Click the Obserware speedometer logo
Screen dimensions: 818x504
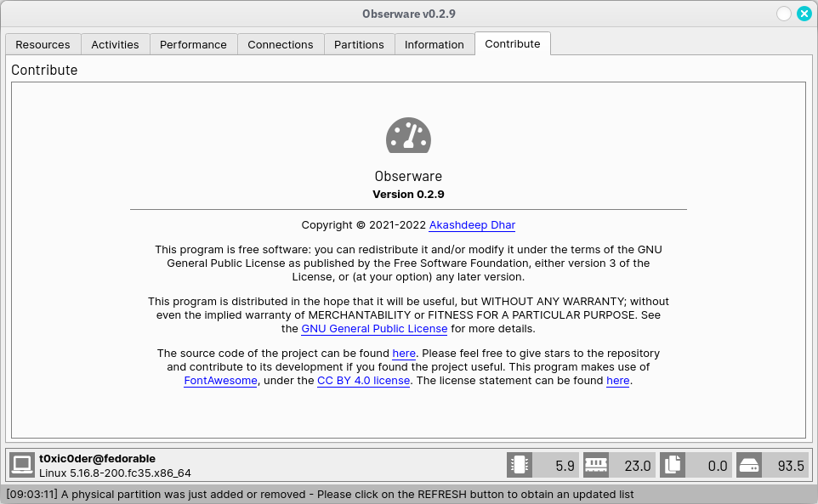(x=408, y=135)
